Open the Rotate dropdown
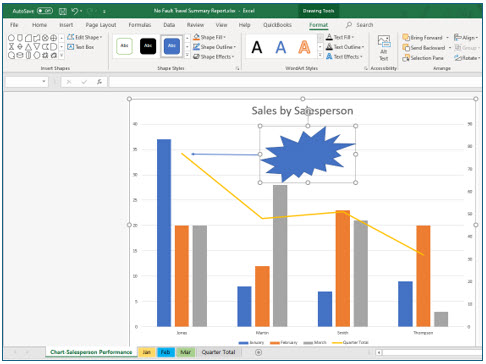The height and width of the screenshot is (364, 486). point(467,58)
